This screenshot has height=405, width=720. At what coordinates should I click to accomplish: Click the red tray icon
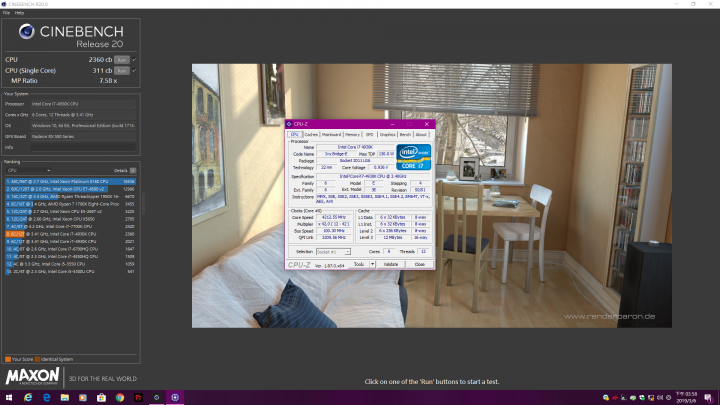(615, 398)
